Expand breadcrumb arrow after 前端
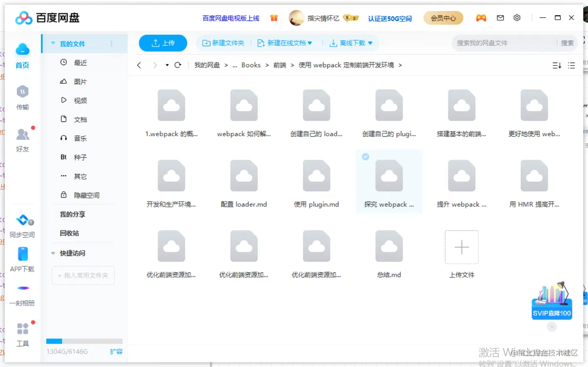 tap(292, 65)
